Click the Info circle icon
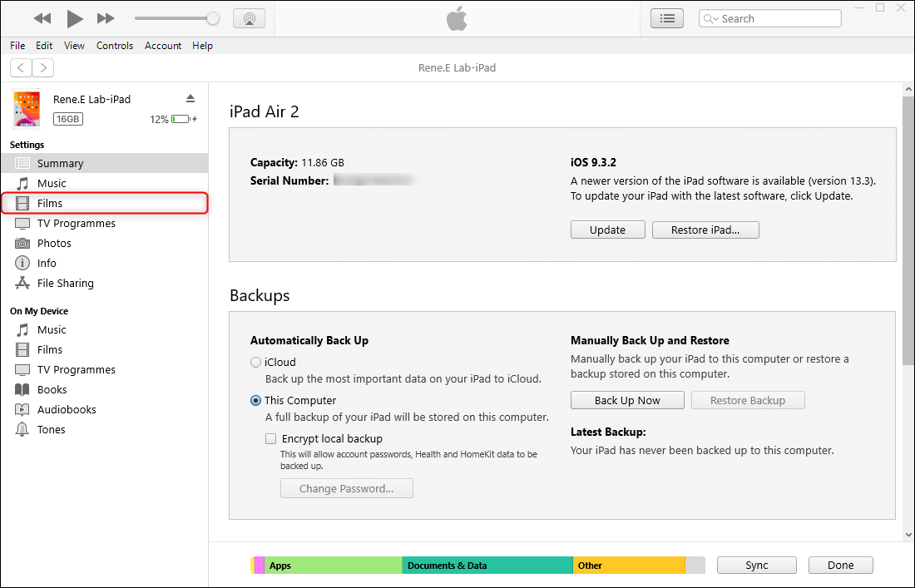The height and width of the screenshot is (588, 915). pyautogui.click(x=22, y=263)
